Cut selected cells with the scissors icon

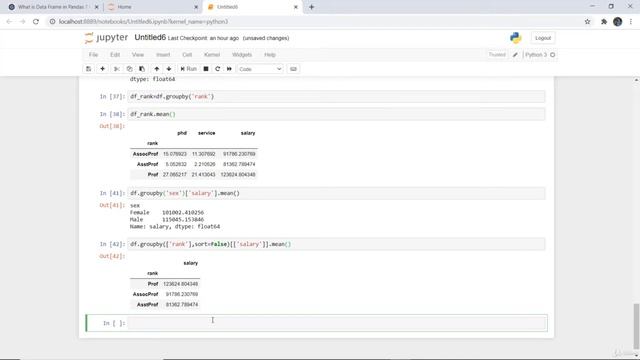116,69
